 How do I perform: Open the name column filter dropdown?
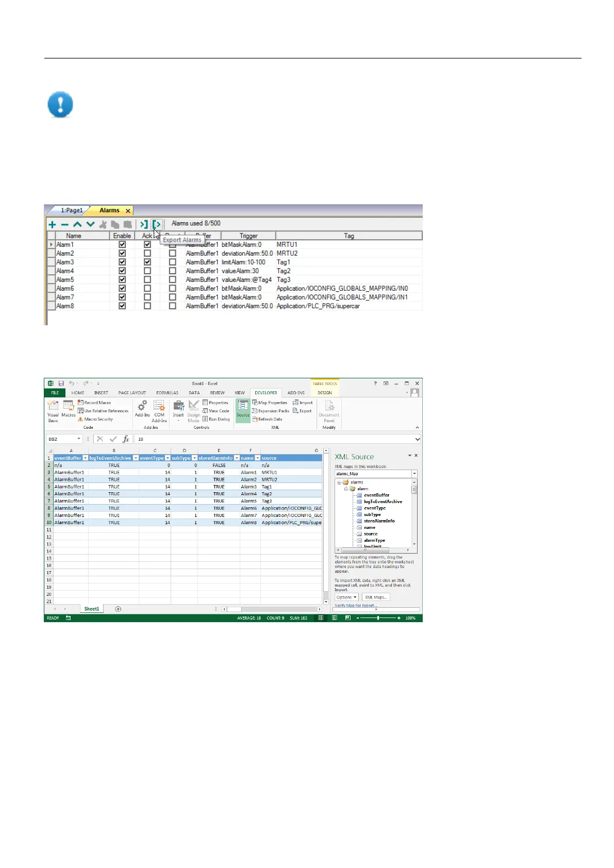(x=257, y=458)
